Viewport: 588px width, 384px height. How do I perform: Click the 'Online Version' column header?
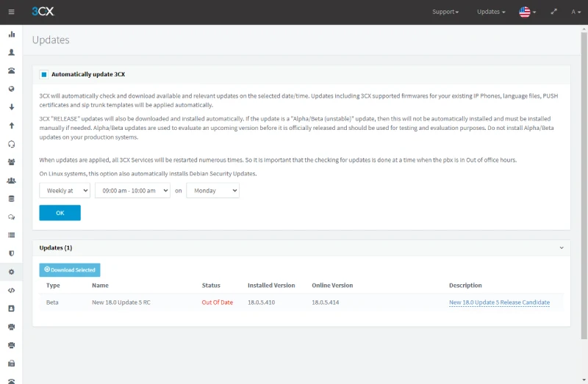[332, 286]
